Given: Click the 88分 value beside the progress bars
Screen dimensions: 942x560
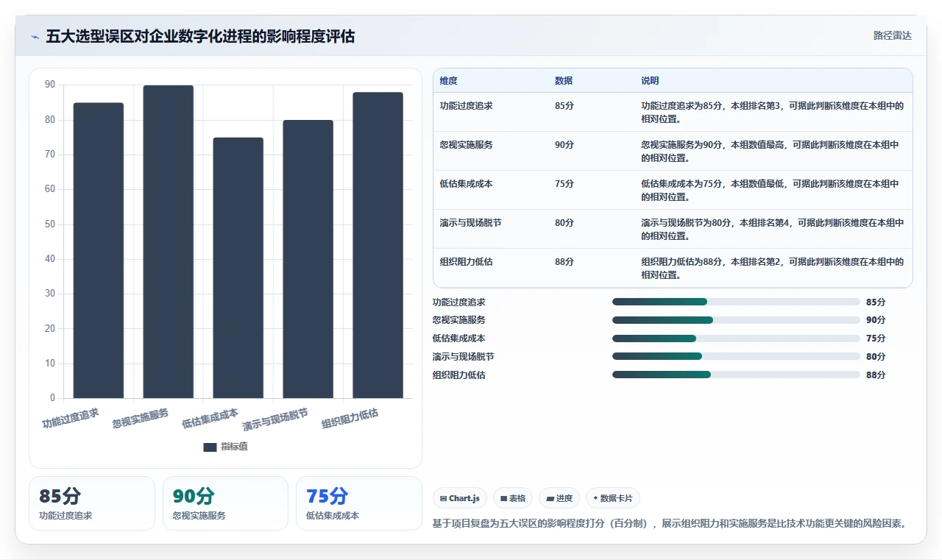Looking at the screenshot, I should click(x=876, y=375).
